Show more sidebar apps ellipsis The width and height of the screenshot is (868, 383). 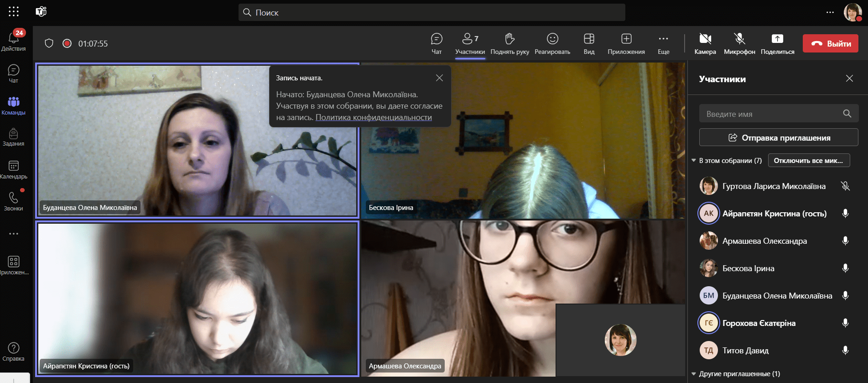(x=14, y=234)
